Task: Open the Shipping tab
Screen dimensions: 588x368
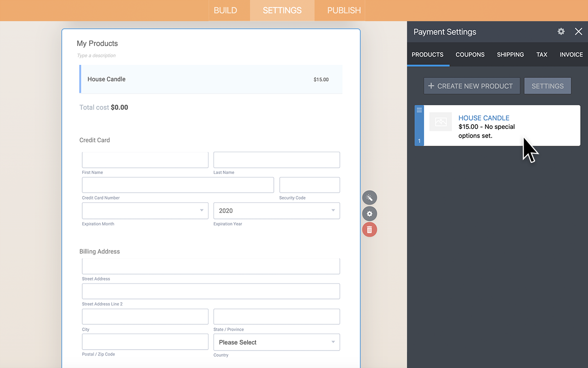Action: pos(510,54)
